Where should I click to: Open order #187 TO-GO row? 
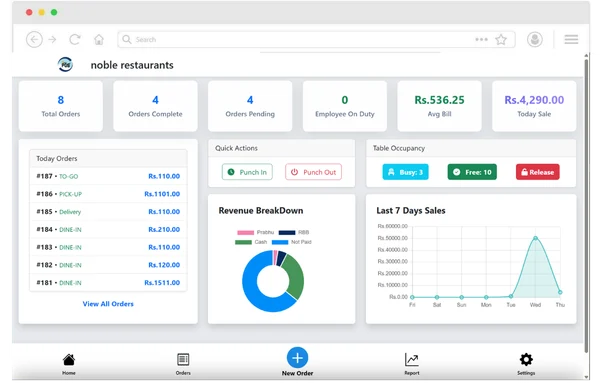pos(108,176)
